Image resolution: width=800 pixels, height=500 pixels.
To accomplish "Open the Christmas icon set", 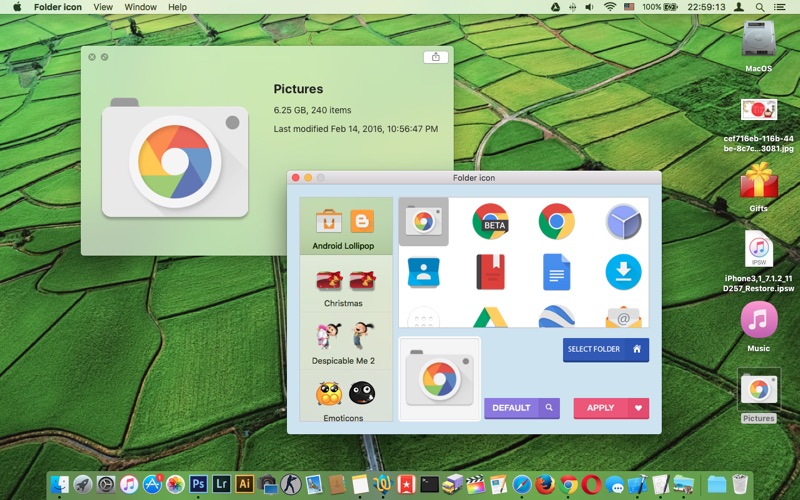I will (x=345, y=284).
